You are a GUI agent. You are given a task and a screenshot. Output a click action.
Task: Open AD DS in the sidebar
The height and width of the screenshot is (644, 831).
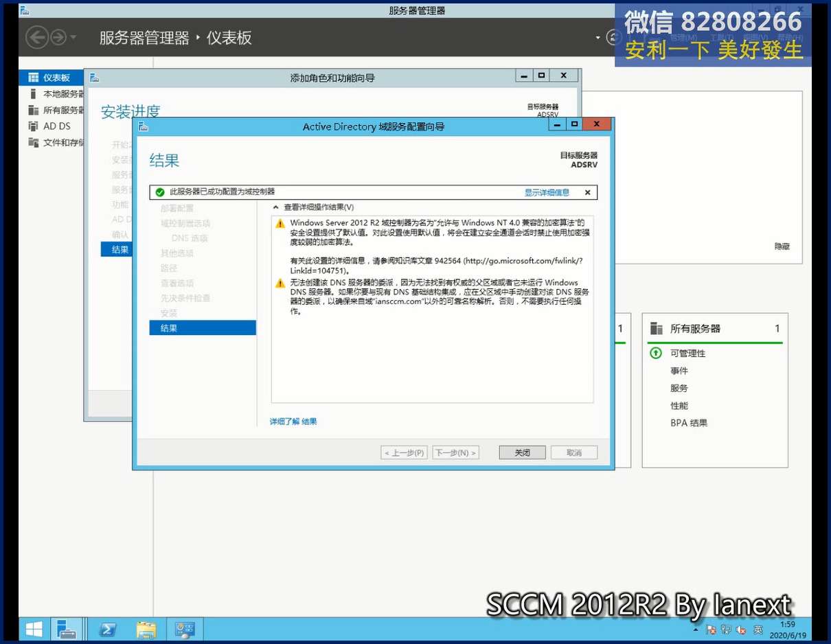coord(57,126)
